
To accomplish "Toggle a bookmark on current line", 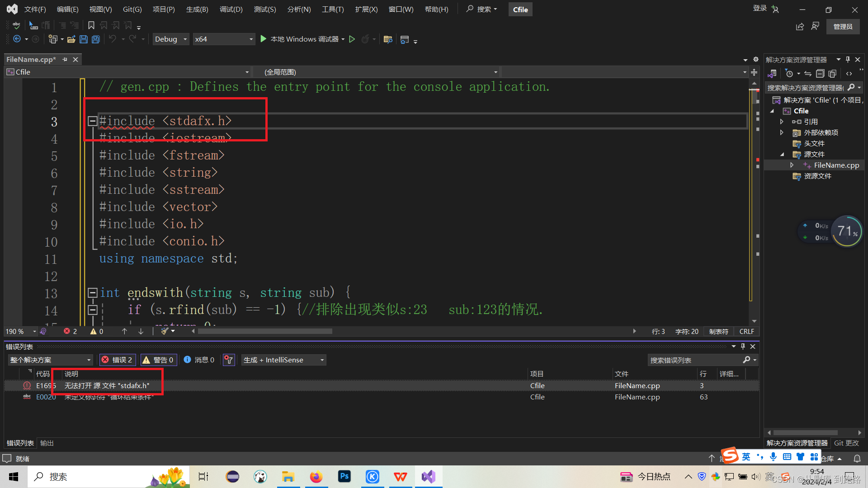I will pyautogui.click(x=91, y=26).
